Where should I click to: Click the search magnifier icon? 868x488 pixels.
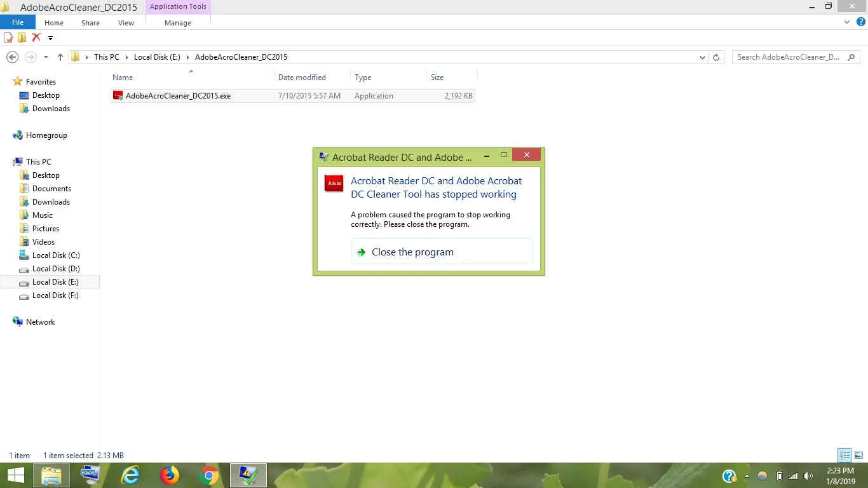pyautogui.click(x=851, y=57)
